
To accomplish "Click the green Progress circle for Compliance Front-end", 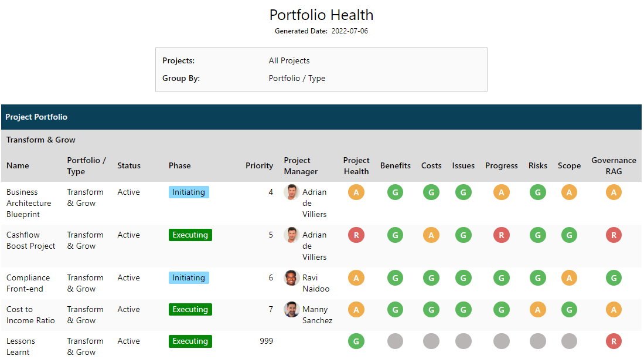I will click(501, 277).
